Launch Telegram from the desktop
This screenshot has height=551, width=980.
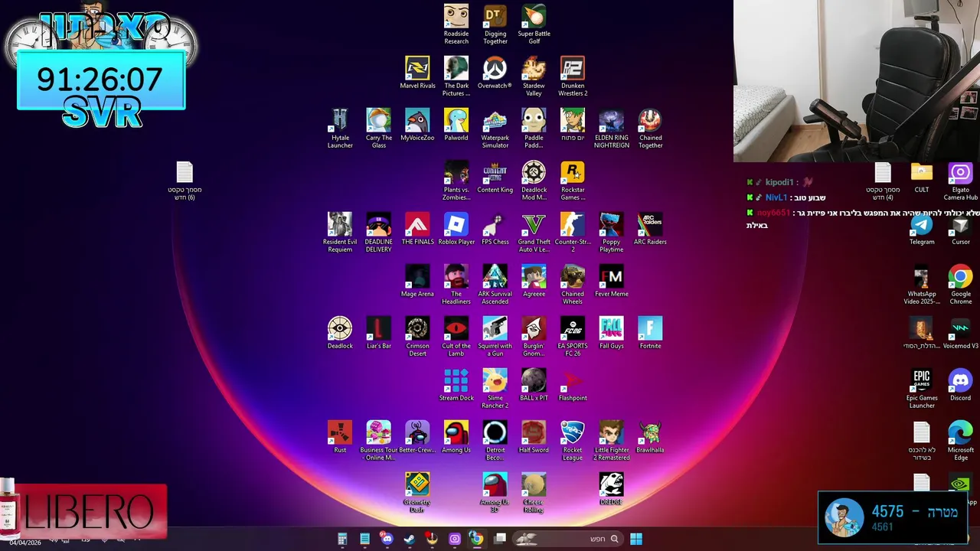point(922,229)
